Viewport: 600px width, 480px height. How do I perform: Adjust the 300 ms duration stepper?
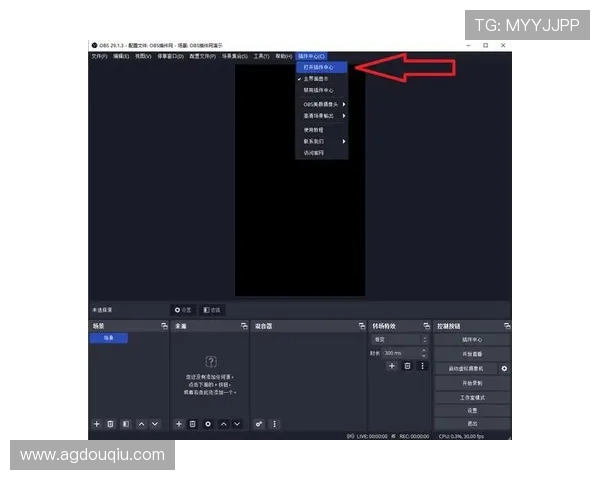(424, 353)
